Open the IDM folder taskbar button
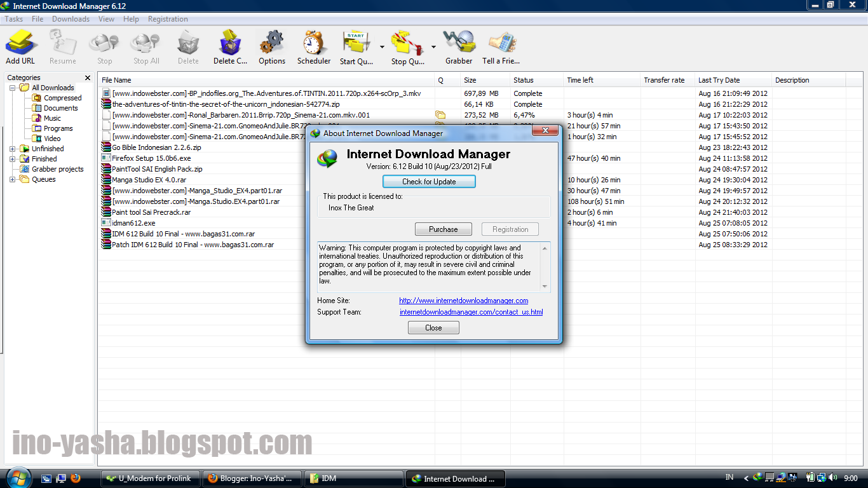 [x=354, y=478]
